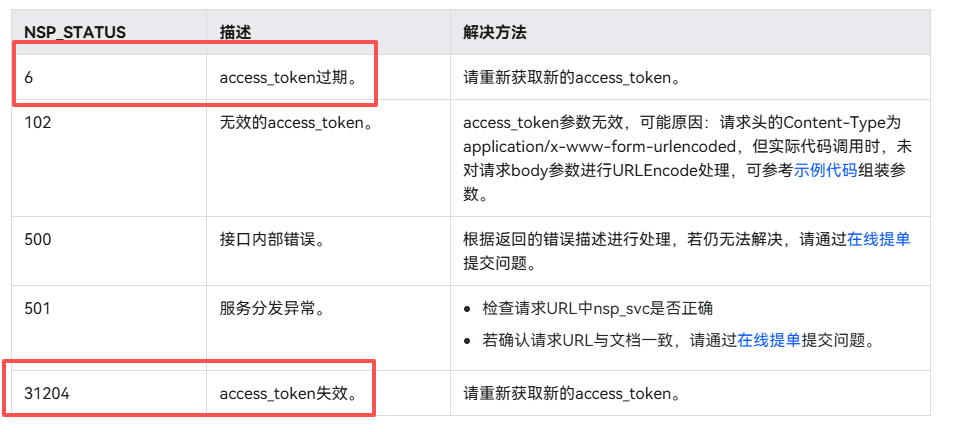Click the 解决方法 column header
The height and width of the screenshot is (432, 954).
pyautogui.click(x=495, y=32)
